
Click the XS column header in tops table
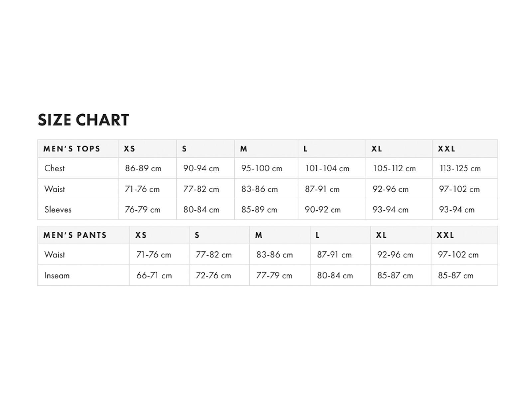(x=129, y=149)
